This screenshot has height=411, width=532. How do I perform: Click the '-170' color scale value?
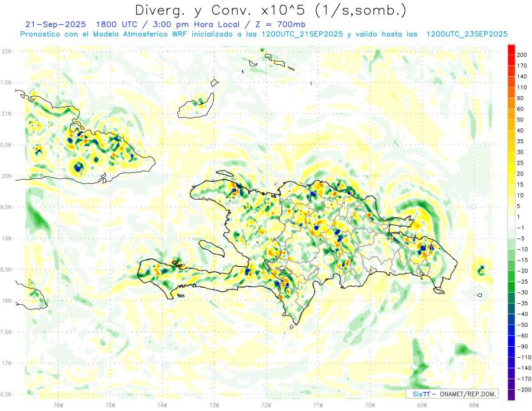(524, 379)
